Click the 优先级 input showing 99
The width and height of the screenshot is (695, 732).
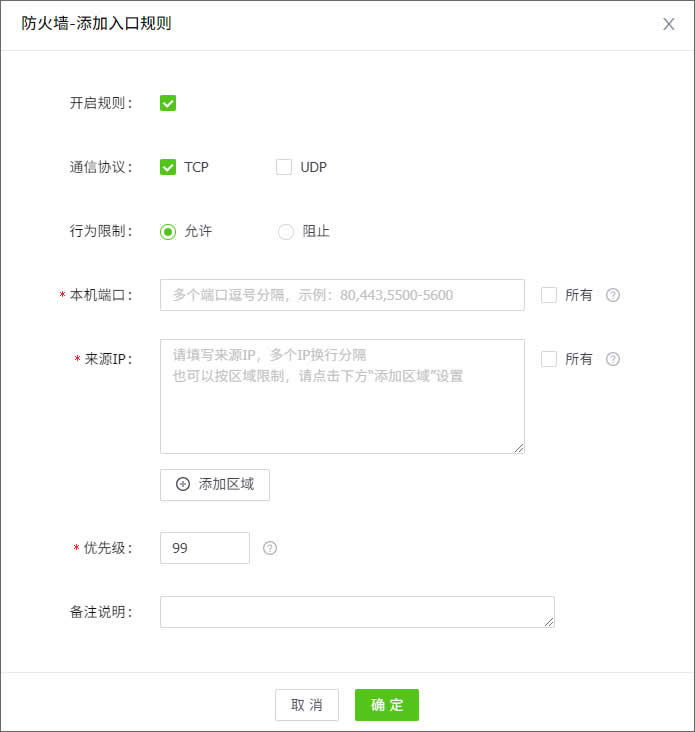tap(205, 548)
